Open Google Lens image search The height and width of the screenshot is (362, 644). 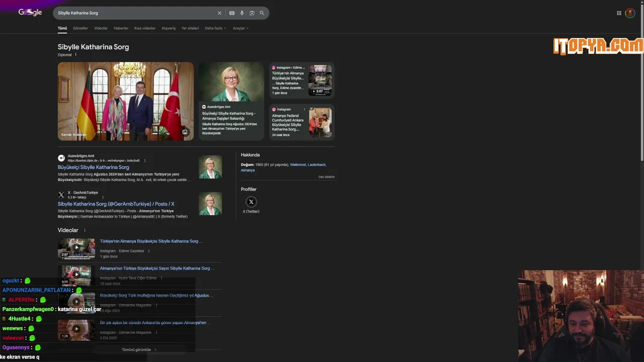click(252, 13)
